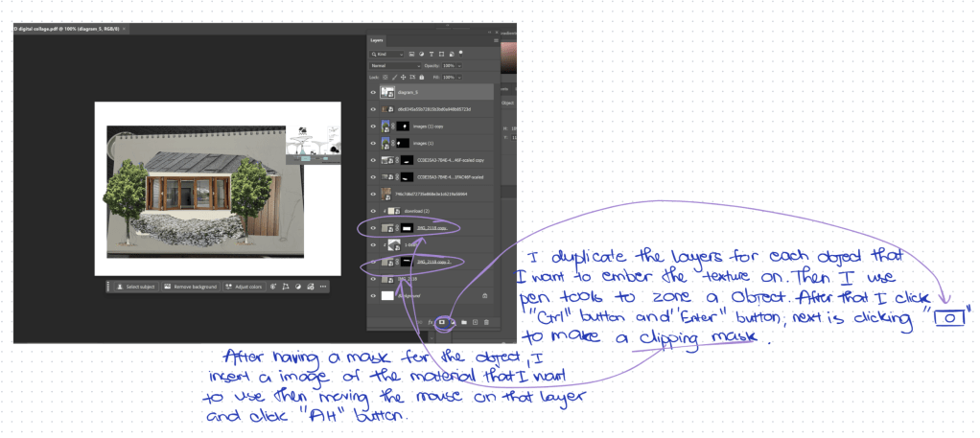Screen dimensions: 980x438
Task: Select the Layers panel tab
Action: 377,40
